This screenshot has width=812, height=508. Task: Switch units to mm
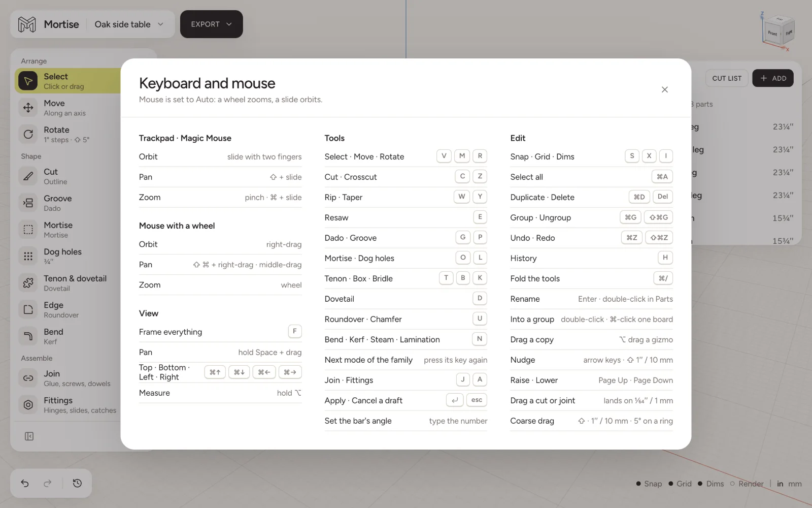(x=795, y=484)
